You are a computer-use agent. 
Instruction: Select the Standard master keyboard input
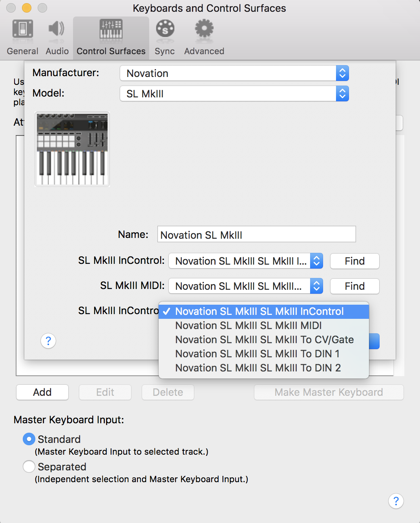(29, 439)
